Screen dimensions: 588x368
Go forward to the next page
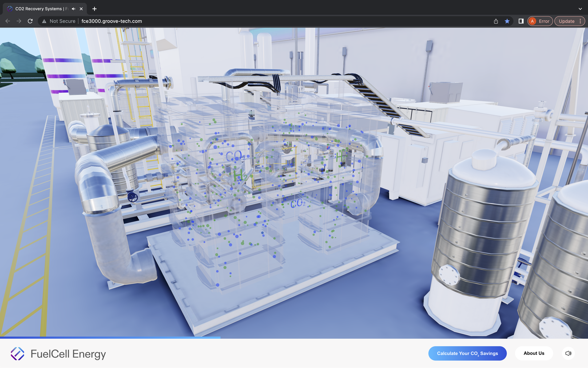pos(19,21)
